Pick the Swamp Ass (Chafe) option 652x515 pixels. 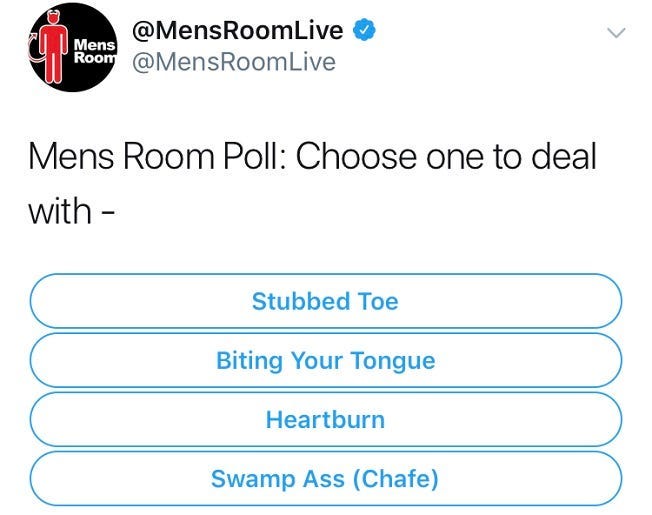pos(325,479)
